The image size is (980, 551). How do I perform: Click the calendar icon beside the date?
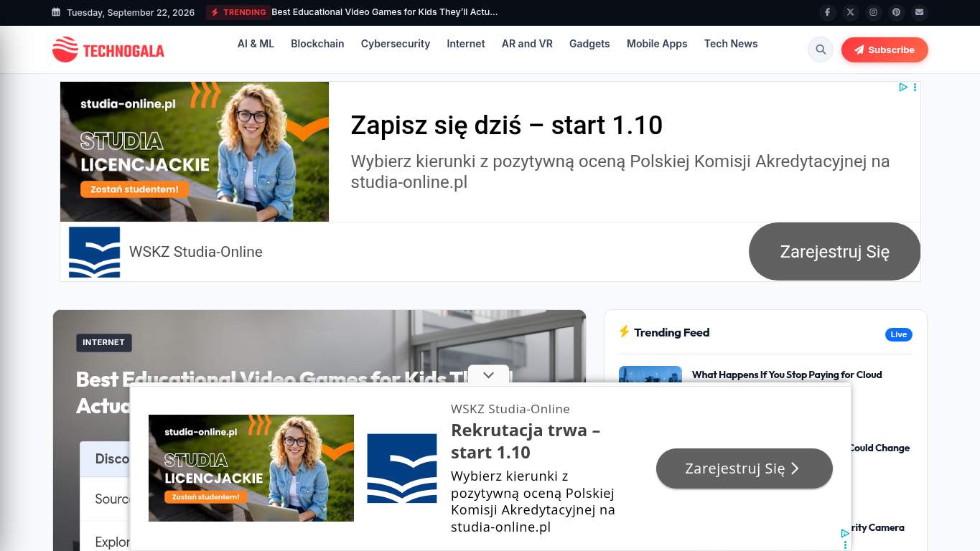56,12
